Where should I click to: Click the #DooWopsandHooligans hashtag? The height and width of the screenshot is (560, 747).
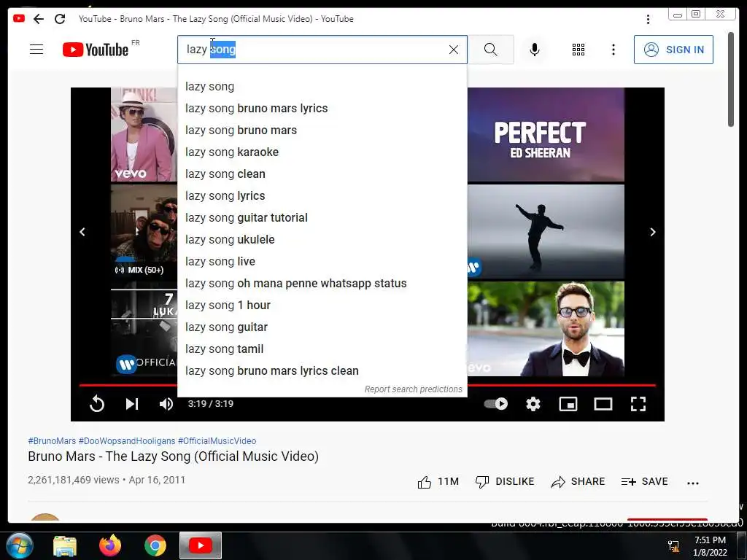pos(127,441)
